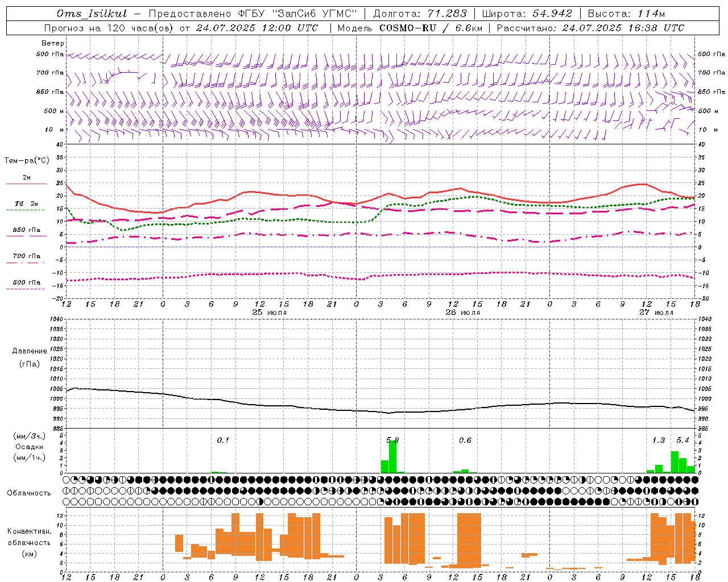Click the '26 июля' date label
The image size is (728, 582).
click(463, 313)
